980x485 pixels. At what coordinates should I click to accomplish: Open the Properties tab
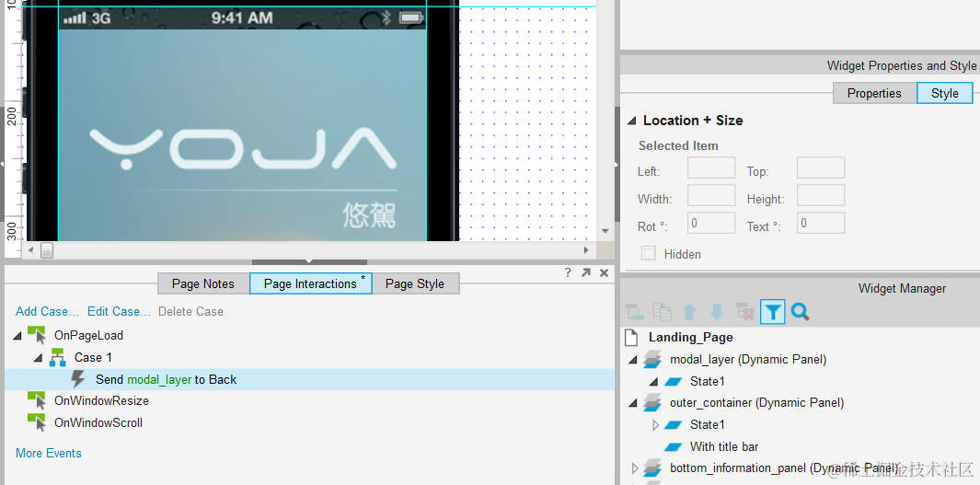point(874,93)
